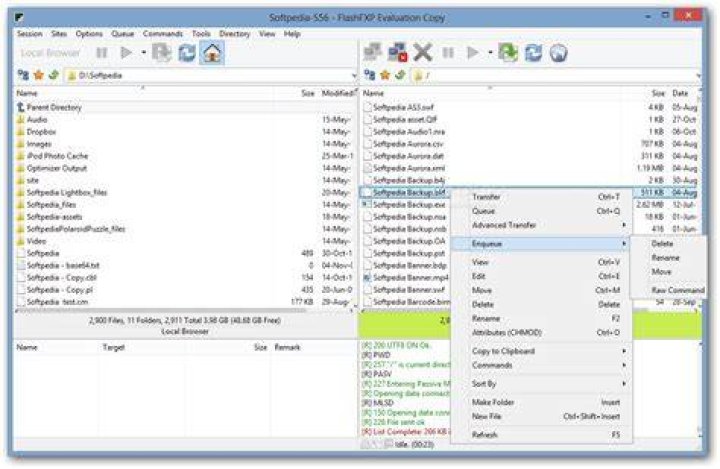Select the iPod Photo Cache folder
This screenshot has width=720, height=469.
pyautogui.click(x=57, y=156)
